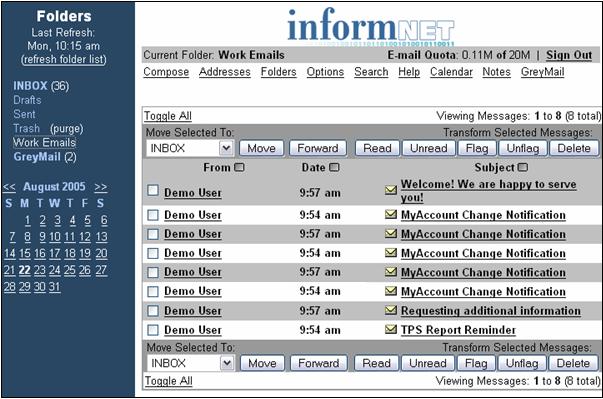Open the Sent folder
Viewport: 603px width, 399px height.
[24, 114]
